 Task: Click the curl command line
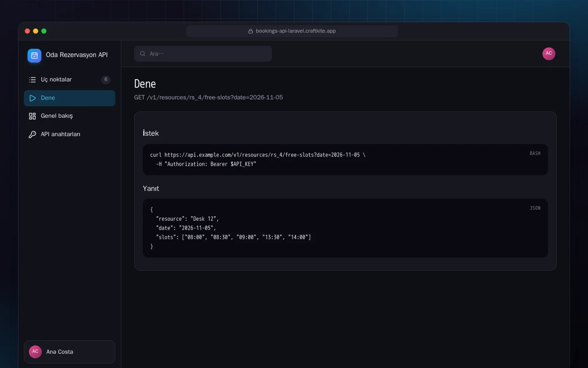coord(258,155)
